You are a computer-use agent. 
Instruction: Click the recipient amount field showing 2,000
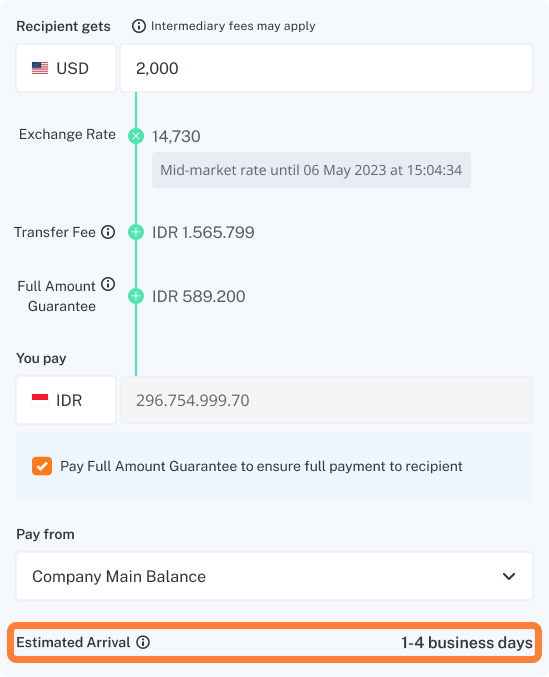pos(326,68)
